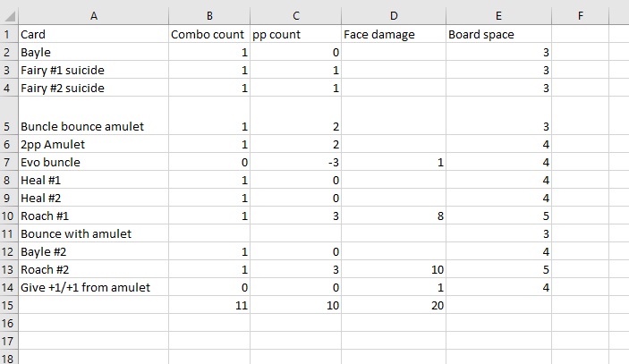Select column A header

(x=93, y=14)
